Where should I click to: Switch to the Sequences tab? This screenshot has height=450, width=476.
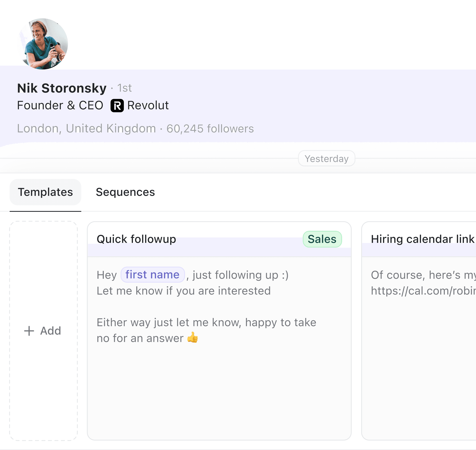point(125,192)
